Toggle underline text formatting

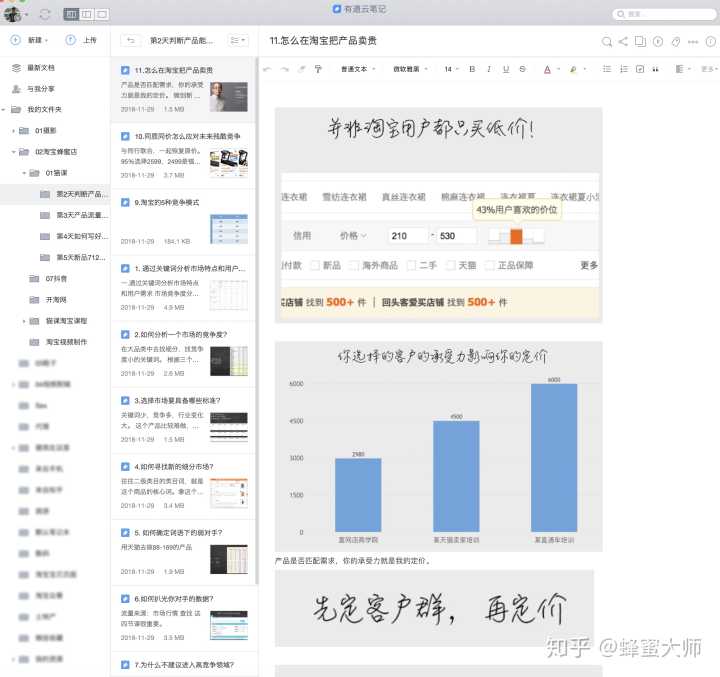507,70
